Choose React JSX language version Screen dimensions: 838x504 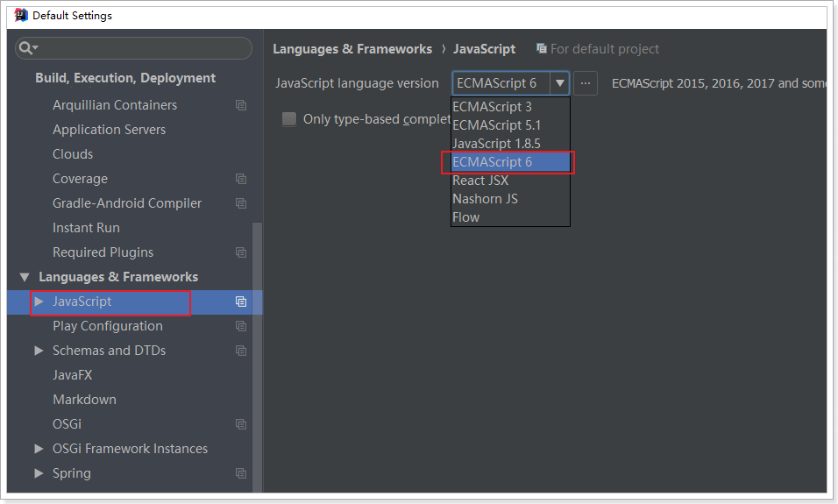[x=480, y=181]
